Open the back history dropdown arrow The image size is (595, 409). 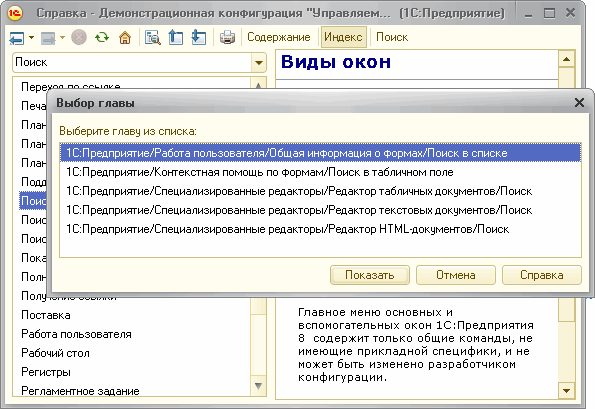click(31, 38)
